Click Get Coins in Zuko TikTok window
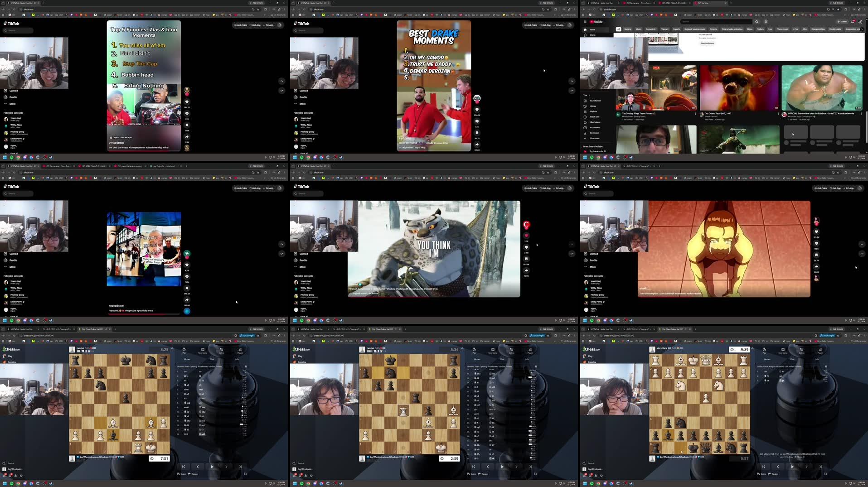Screen dimensions: 868x487 point(821,188)
